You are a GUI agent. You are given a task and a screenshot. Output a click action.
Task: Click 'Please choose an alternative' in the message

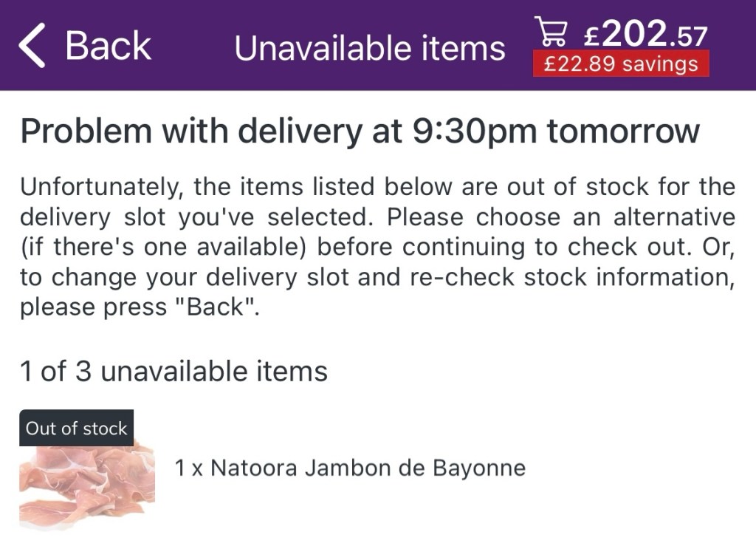[561, 218]
